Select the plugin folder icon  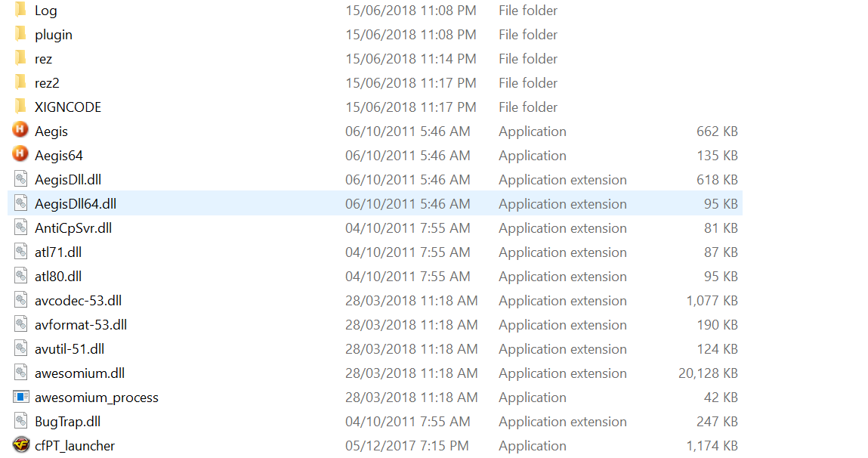click(20, 33)
